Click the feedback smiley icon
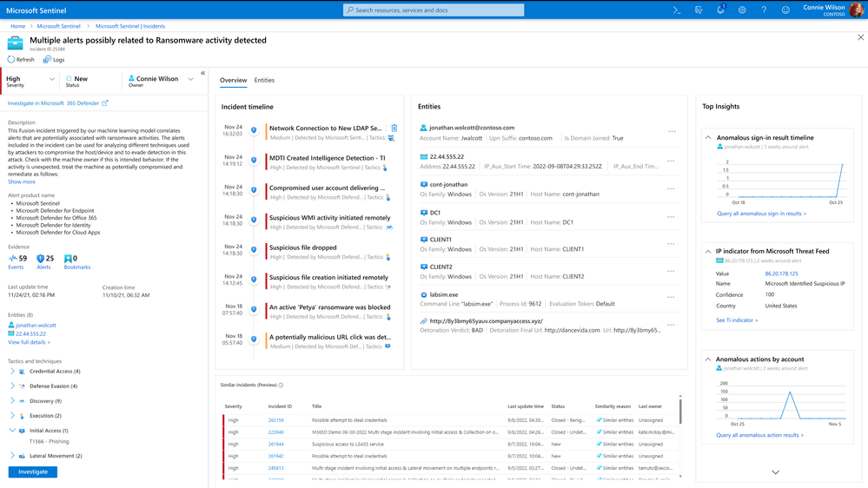The height and width of the screenshot is (488, 868). point(785,10)
